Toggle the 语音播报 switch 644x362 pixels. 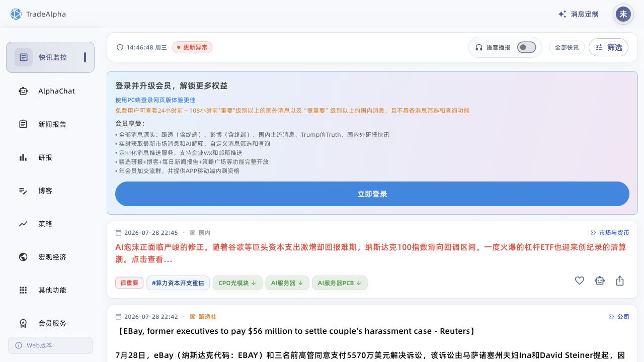(x=527, y=47)
